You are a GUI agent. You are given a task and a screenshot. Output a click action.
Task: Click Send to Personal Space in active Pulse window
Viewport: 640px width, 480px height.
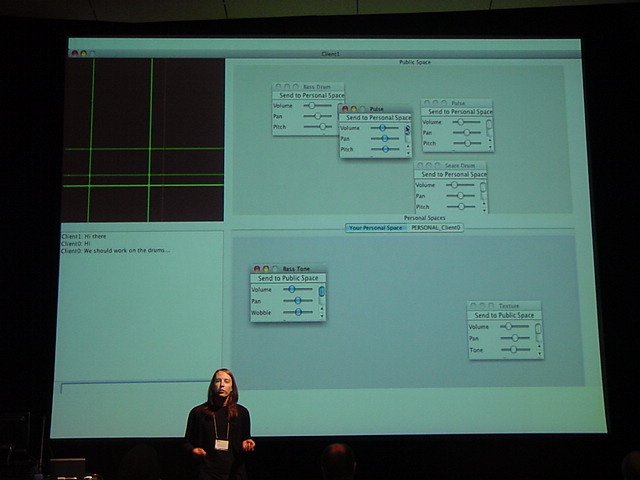(x=376, y=118)
